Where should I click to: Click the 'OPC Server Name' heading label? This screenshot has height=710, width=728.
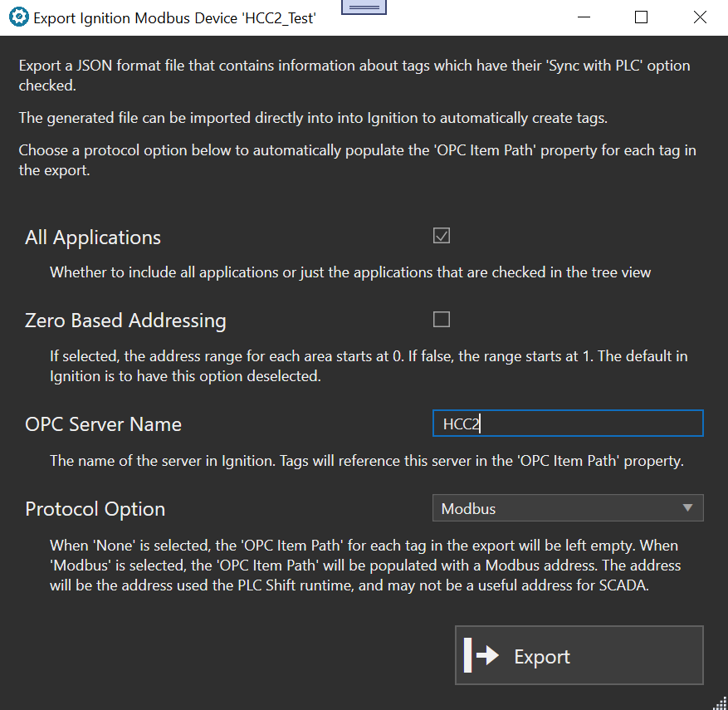pyautogui.click(x=103, y=424)
